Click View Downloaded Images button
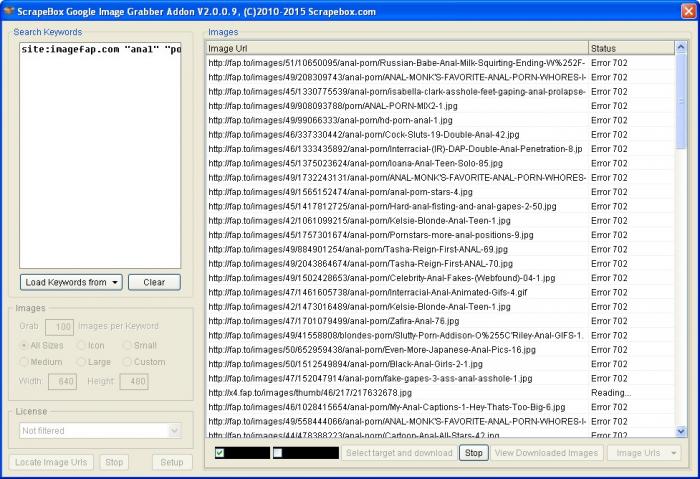The image size is (700, 479). tap(546, 453)
